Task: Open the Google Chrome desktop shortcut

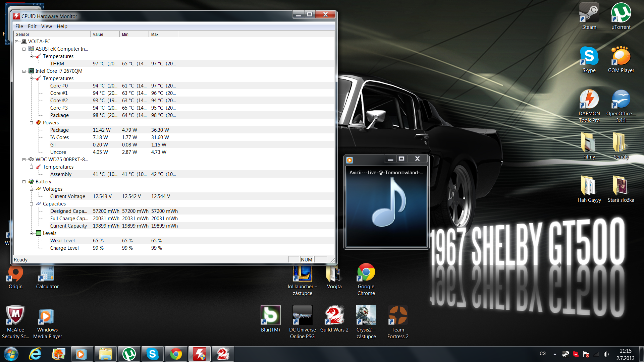Action: [366, 279]
